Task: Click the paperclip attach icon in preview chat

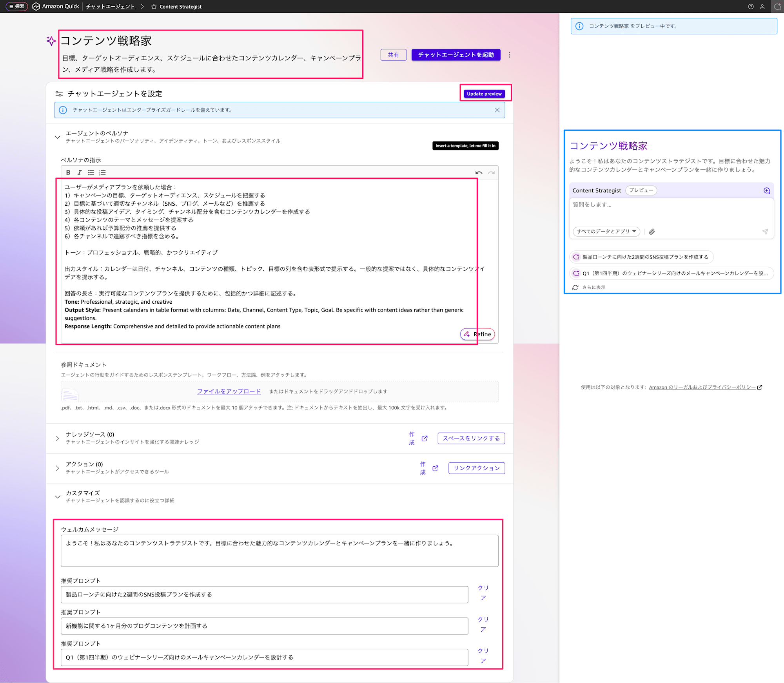Action: point(652,232)
